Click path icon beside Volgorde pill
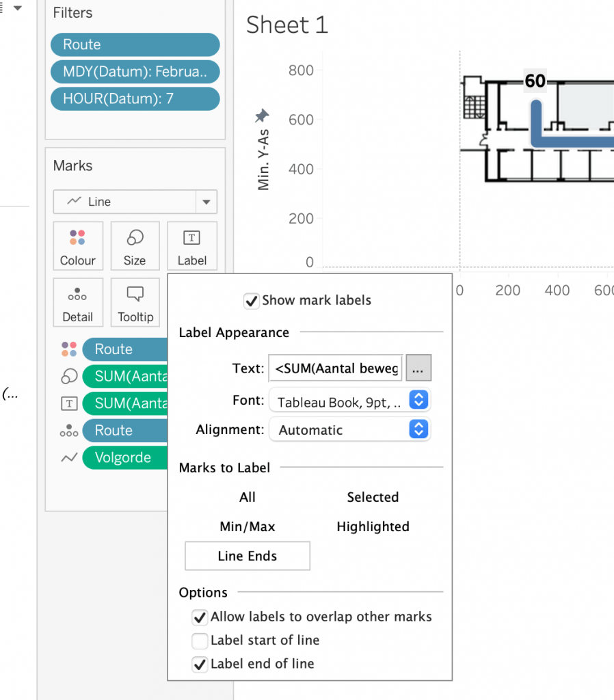The width and height of the screenshot is (614, 700). [x=69, y=458]
